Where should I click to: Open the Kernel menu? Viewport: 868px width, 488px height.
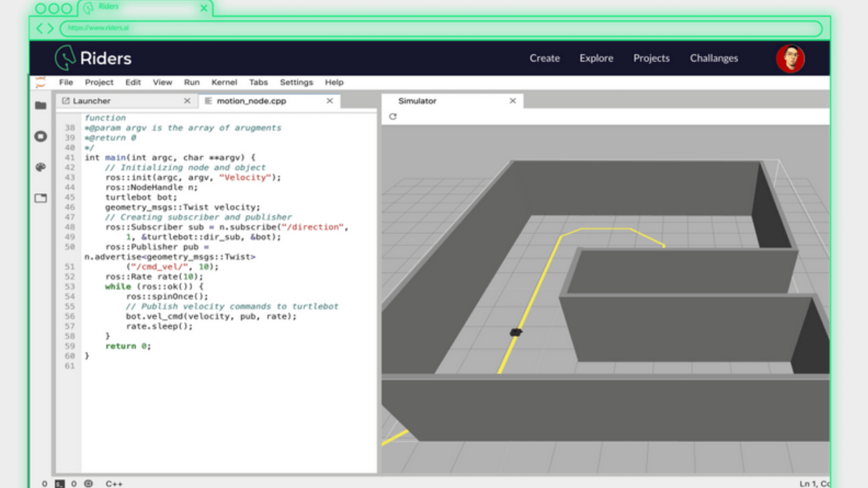[x=224, y=82]
